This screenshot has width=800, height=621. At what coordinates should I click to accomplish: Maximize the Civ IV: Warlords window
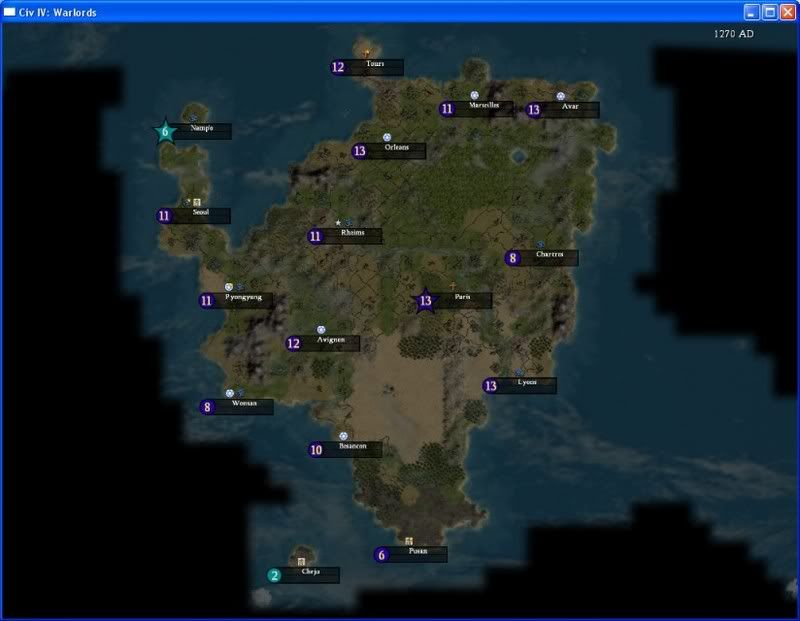tap(770, 12)
